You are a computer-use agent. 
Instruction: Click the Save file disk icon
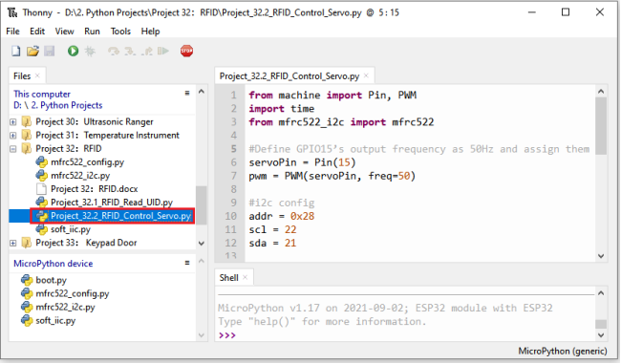pyautogui.click(x=49, y=51)
